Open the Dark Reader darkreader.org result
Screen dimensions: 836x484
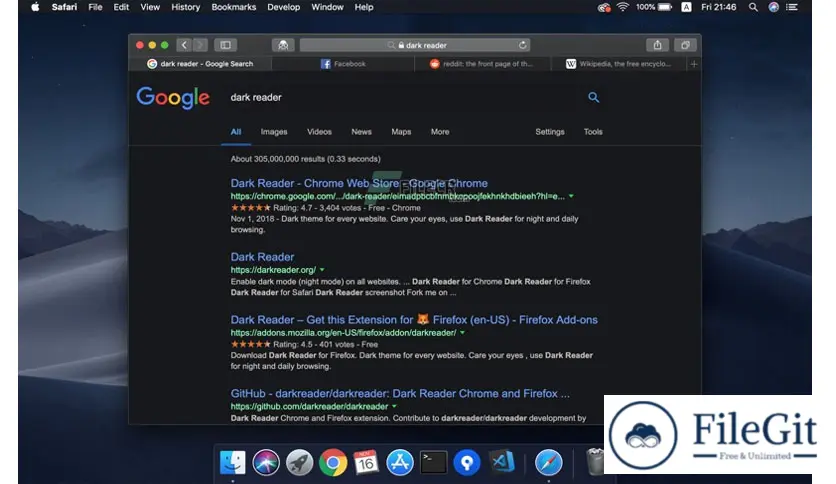point(262,256)
